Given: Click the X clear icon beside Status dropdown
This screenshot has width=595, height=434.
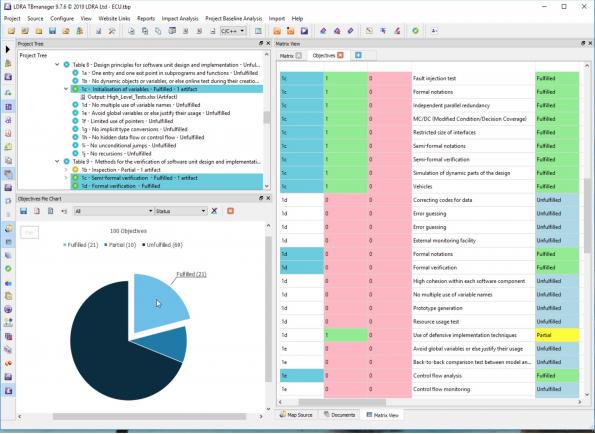Looking at the screenshot, I should point(214,211).
